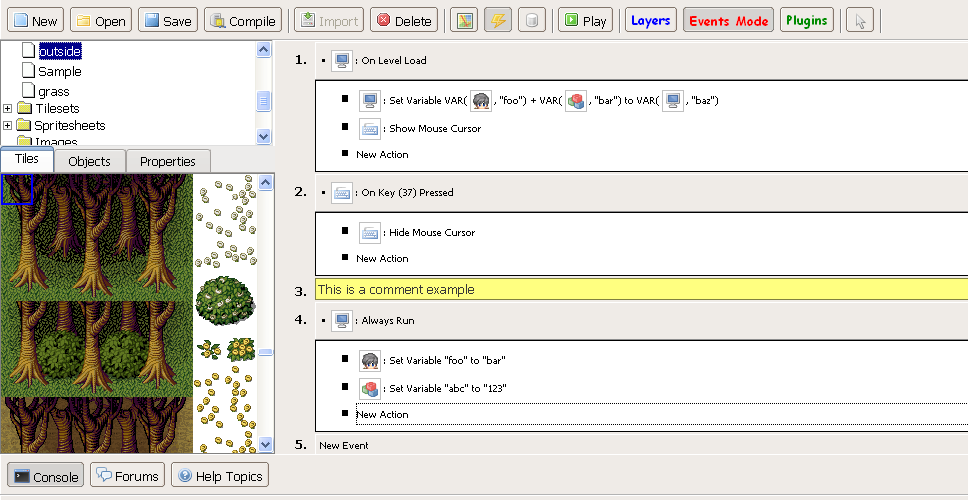Select the 'grass' item in the tree
Image resolution: width=968 pixels, height=500 pixels.
54,91
